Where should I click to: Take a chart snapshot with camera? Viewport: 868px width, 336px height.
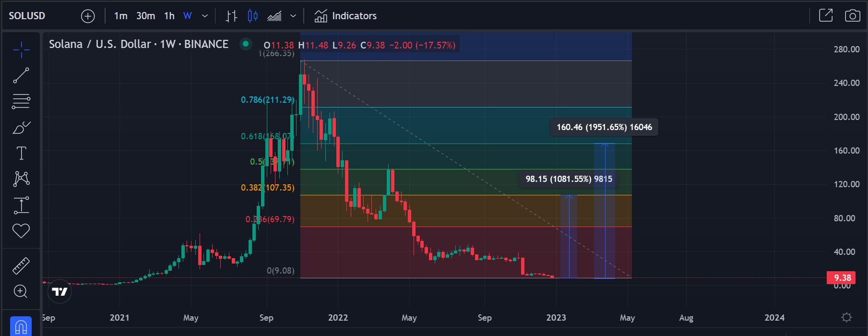click(852, 16)
